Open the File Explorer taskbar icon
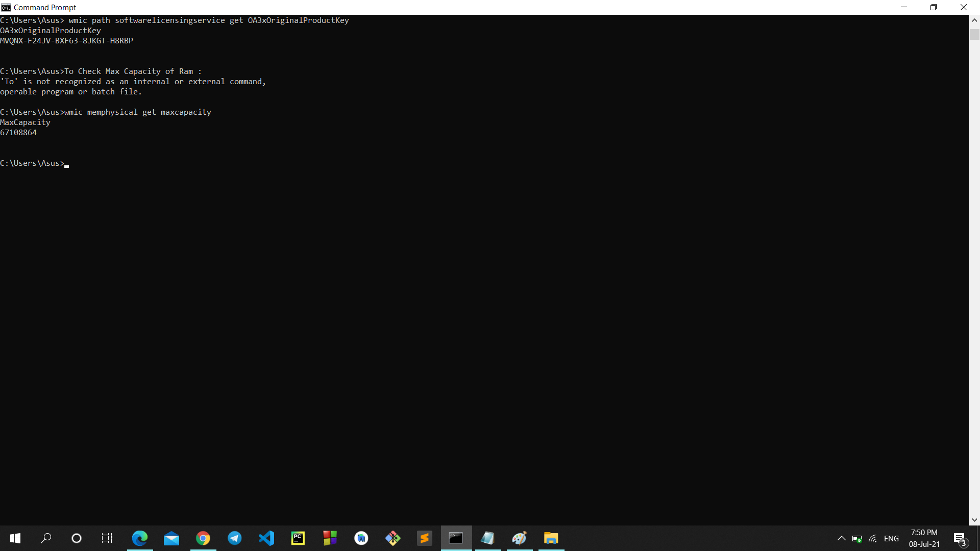 point(551,538)
